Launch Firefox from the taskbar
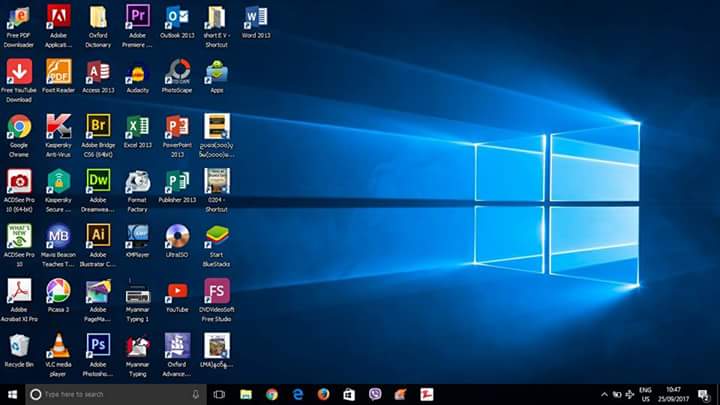The height and width of the screenshot is (405, 720). click(323, 394)
